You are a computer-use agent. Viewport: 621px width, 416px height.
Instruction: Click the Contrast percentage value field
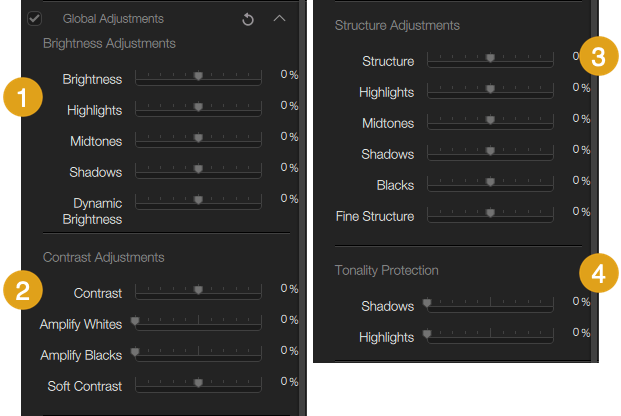pos(289,288)
